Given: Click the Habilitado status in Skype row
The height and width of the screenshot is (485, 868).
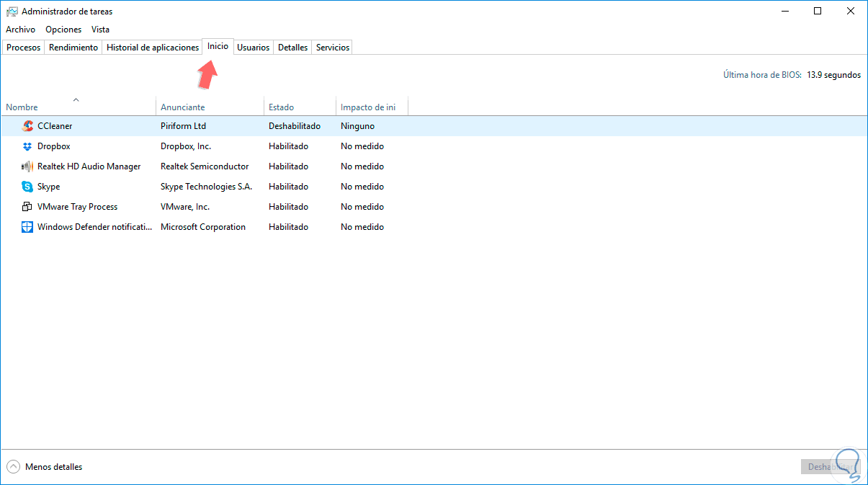Looking at the screenshot, I should point(288,187).
